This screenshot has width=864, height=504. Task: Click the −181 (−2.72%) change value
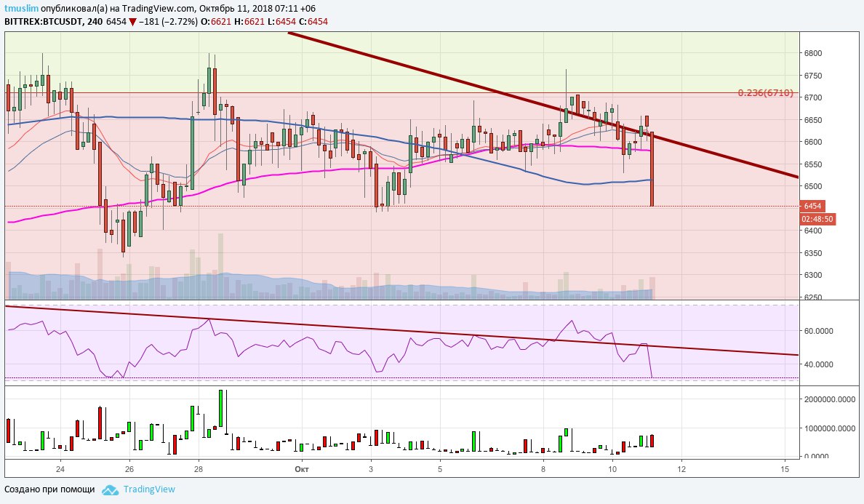coord(168,22)
